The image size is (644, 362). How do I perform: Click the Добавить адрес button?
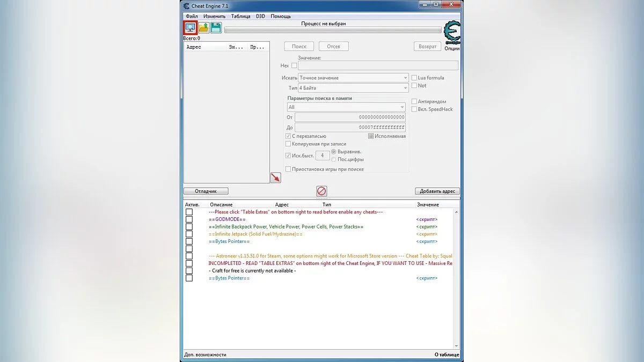click(x=437, y=191)
